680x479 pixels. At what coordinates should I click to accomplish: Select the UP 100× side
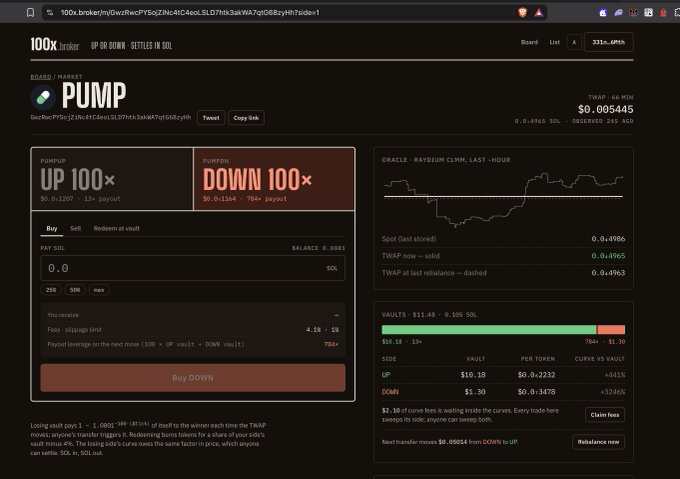112,179
